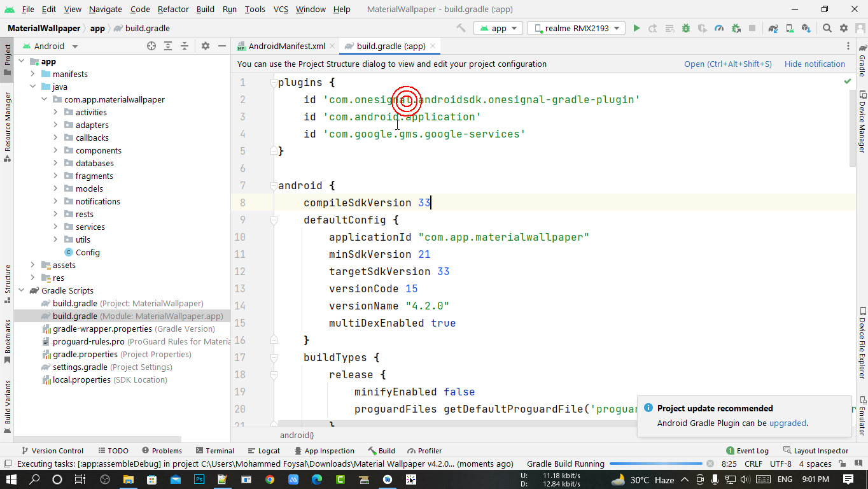The width and height of the screenshot is (868, 489).
Task: Sync Project with Gradle Files icon
Action: 773,28
